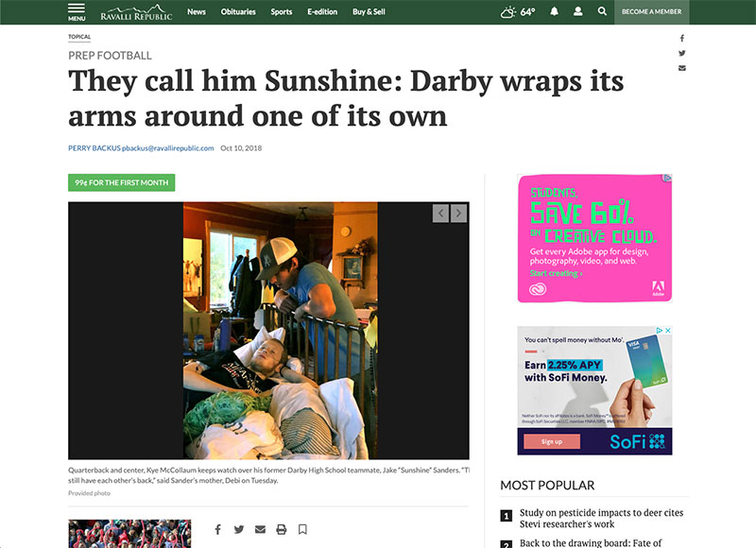Click the Become a Member button
The image size is (756, 548).
(x=651, y=11)
